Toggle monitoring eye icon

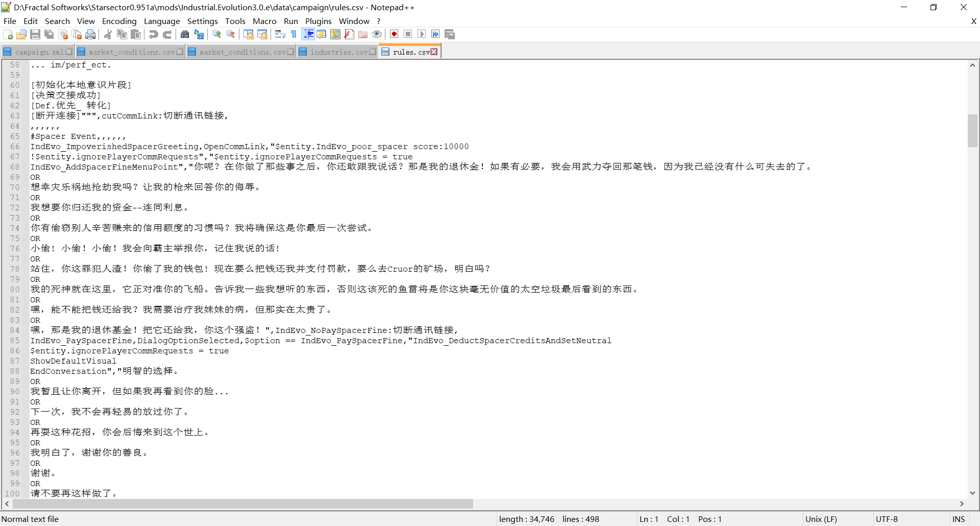coord(377,34)
